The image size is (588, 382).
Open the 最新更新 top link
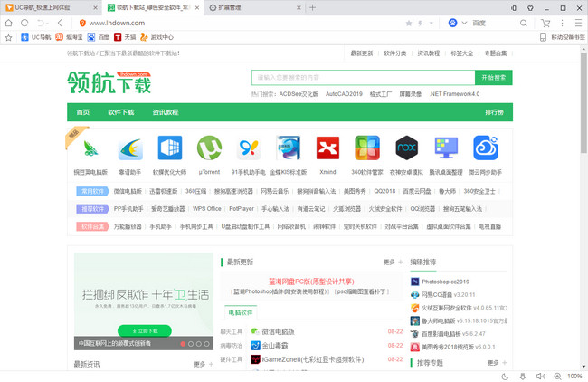click(362, 53)
